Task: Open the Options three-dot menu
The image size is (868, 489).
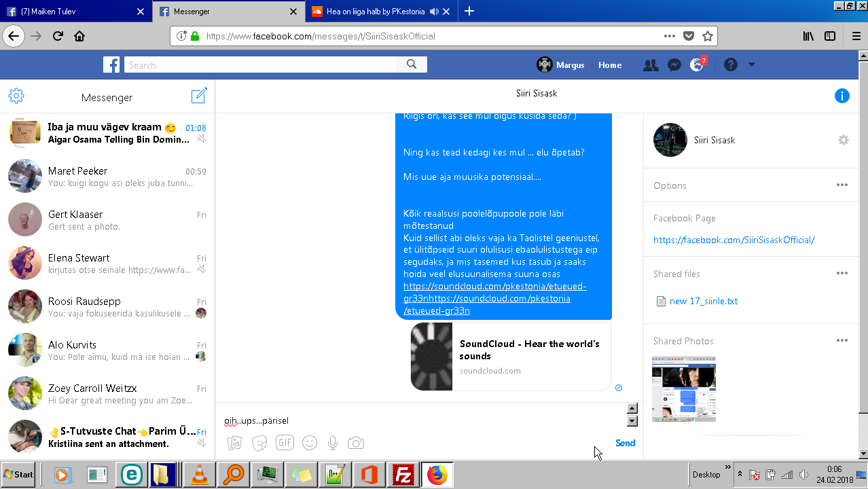Action: click(842, 185)
